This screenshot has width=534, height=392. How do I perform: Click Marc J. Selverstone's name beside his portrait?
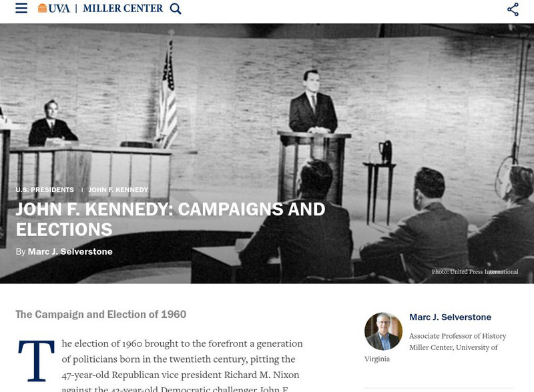pyautogui.click(x=450, y=317)
